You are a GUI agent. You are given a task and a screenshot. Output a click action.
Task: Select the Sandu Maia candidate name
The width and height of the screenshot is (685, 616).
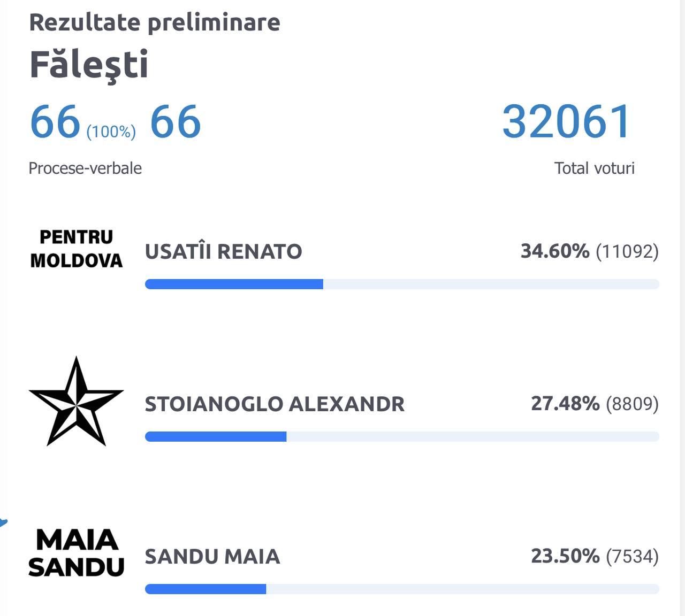click(x=212, y=557)
